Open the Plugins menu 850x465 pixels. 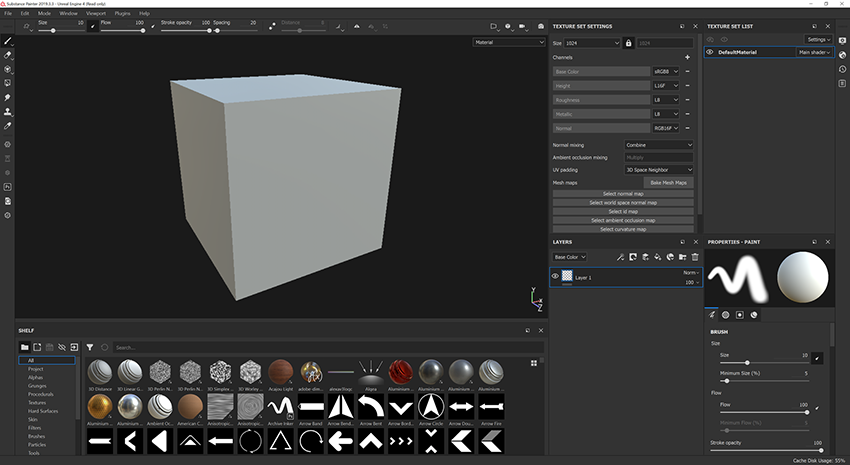pos(122,13)
